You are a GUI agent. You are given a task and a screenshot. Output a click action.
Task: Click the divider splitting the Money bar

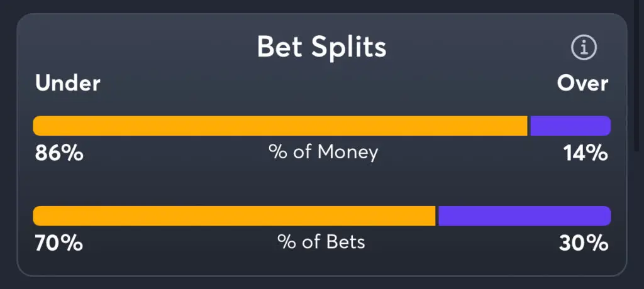529,126
